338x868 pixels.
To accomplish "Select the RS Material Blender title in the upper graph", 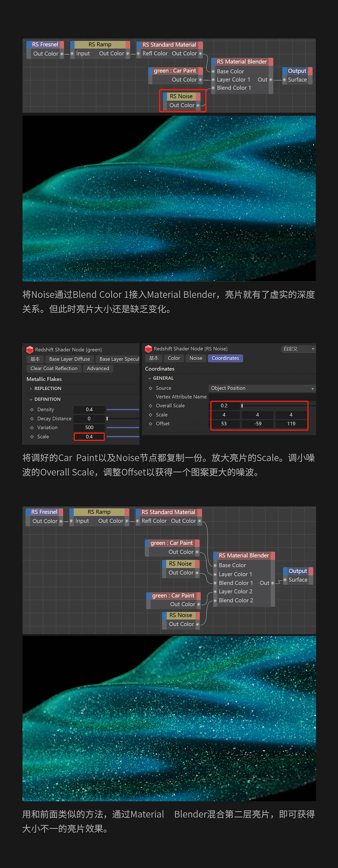I will coord(242,62).
